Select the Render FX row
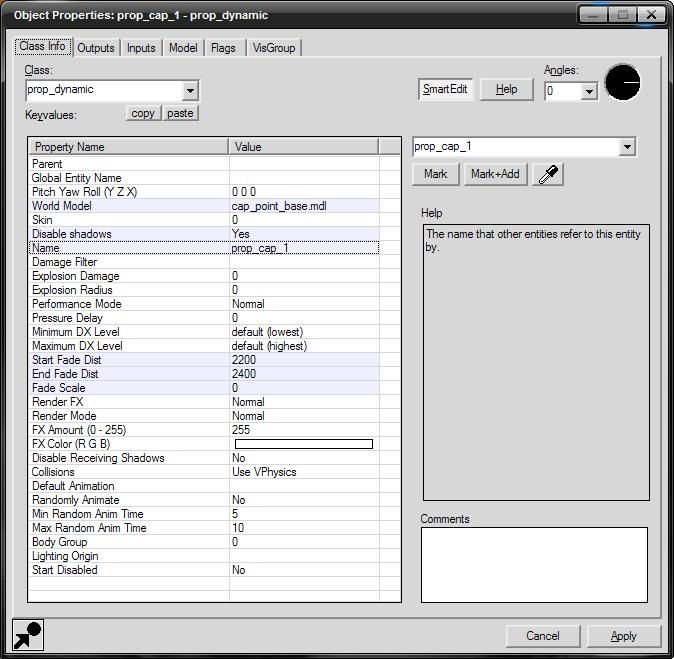Image resolution: width=674 pixels, height=659 pixels. 204,402
